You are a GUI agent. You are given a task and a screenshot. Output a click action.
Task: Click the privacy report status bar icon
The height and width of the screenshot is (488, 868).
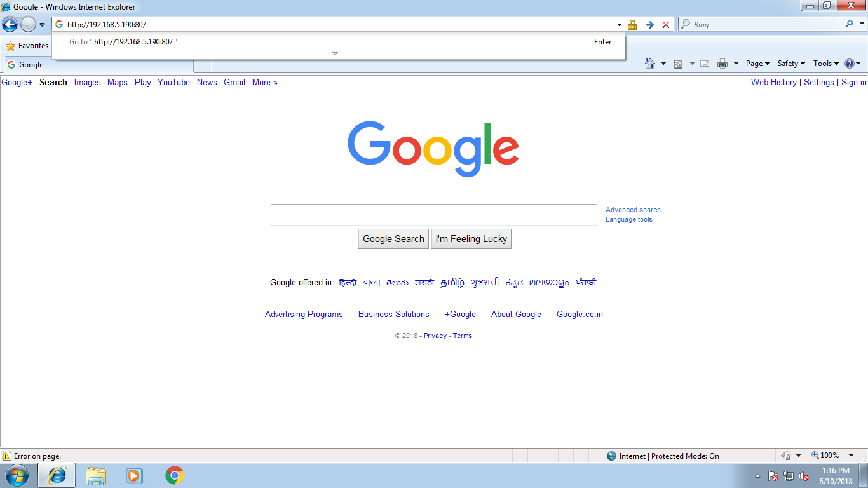point(786,456)
